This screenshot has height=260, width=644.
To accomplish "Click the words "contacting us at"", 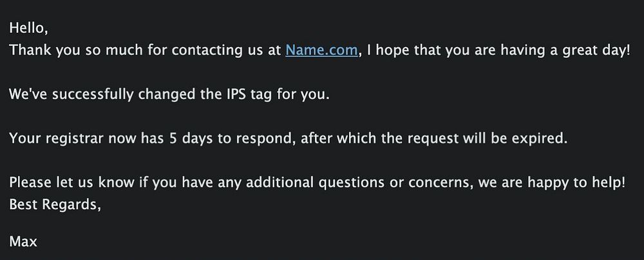I will point(229,51).
